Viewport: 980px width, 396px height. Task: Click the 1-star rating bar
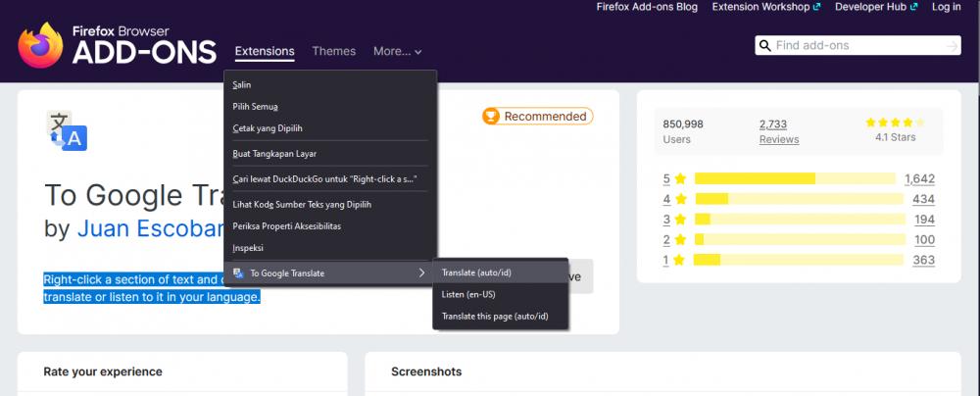[800, 260]
